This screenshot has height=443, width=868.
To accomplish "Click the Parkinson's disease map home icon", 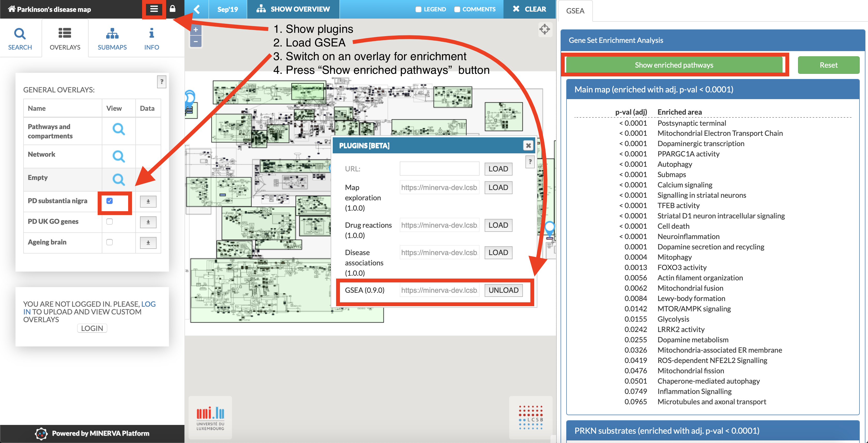I will [11, 9].
